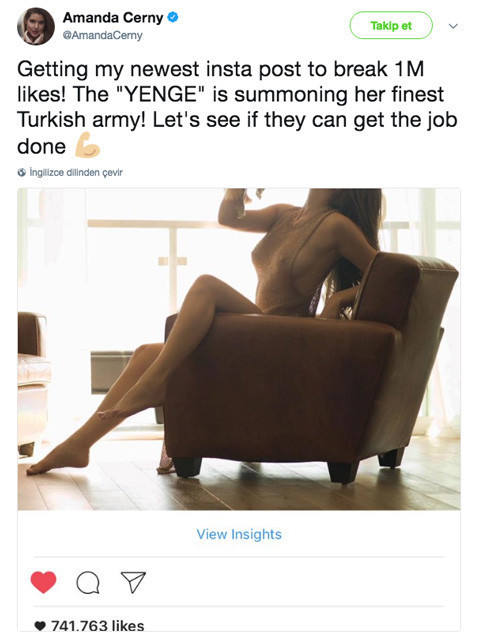
Task: Click the Amanda Cerny display name
Action: pos(113,18)
